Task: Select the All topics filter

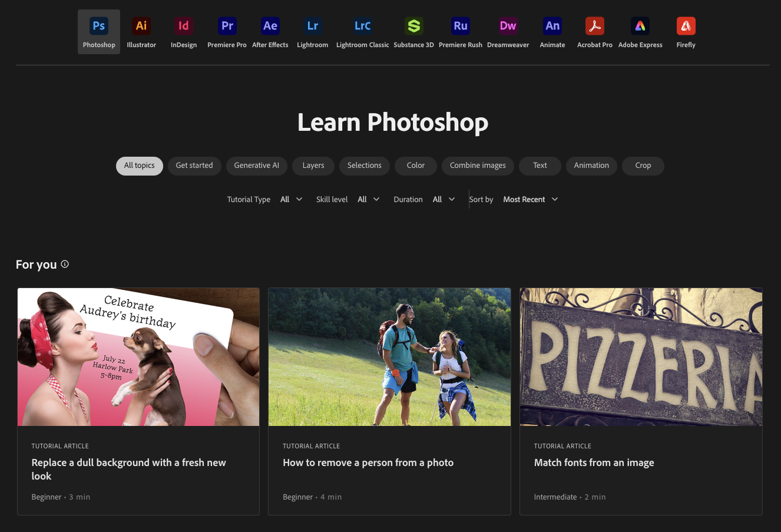Action: click(140, 166)
